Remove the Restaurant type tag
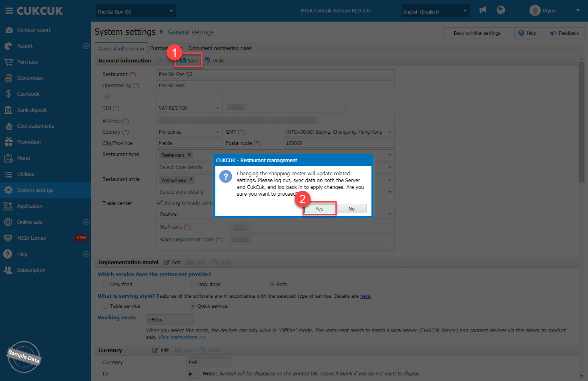This screenshot has height=381, width=588. tap(189, 155)
